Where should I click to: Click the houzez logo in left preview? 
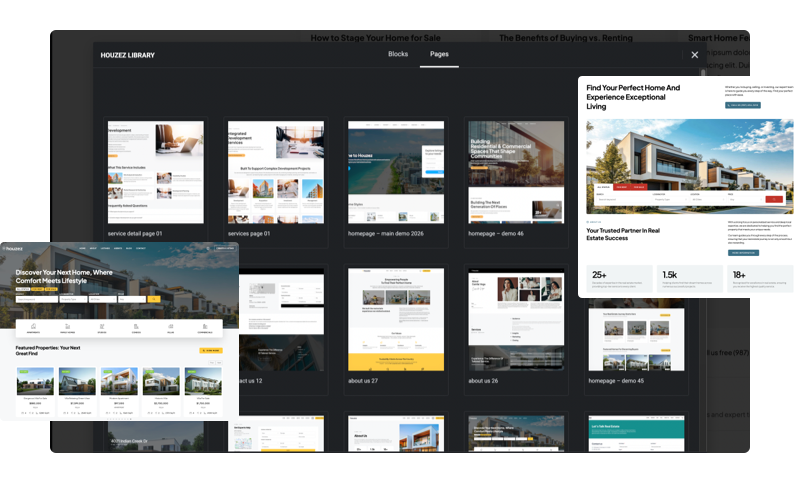tap(13, 248)
